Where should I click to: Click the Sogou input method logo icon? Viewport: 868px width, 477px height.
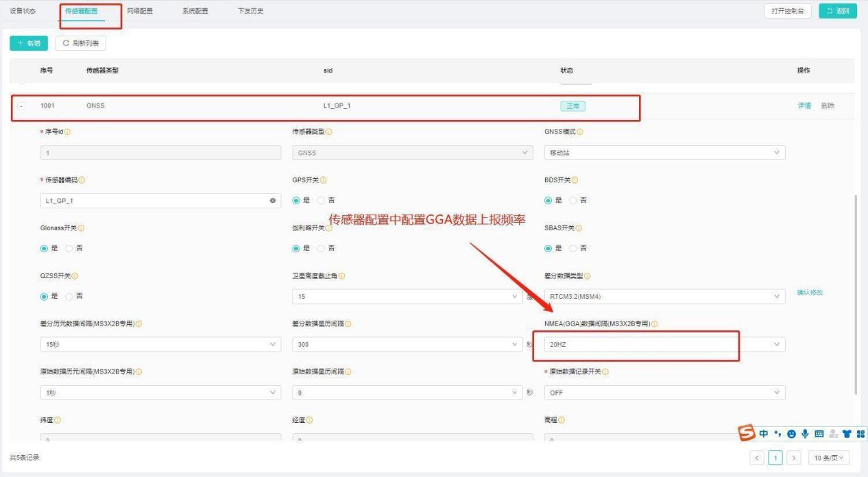pos(746,433)
